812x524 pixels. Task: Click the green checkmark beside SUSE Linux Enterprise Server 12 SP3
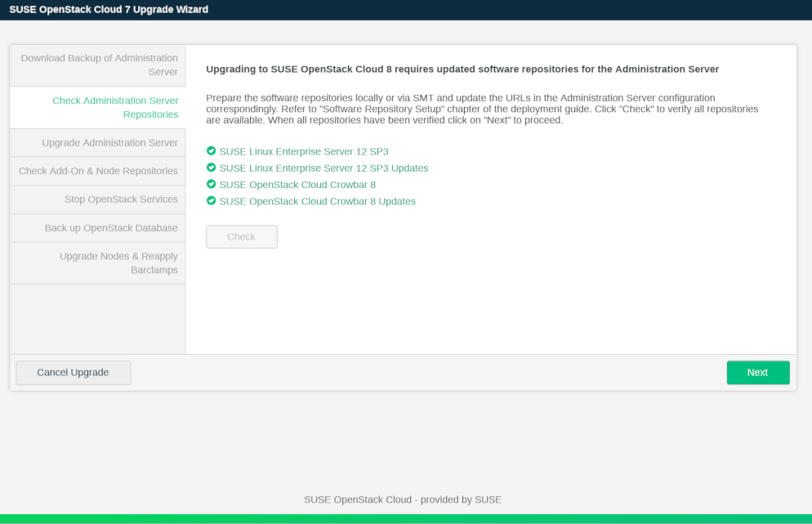click(212, 151)
